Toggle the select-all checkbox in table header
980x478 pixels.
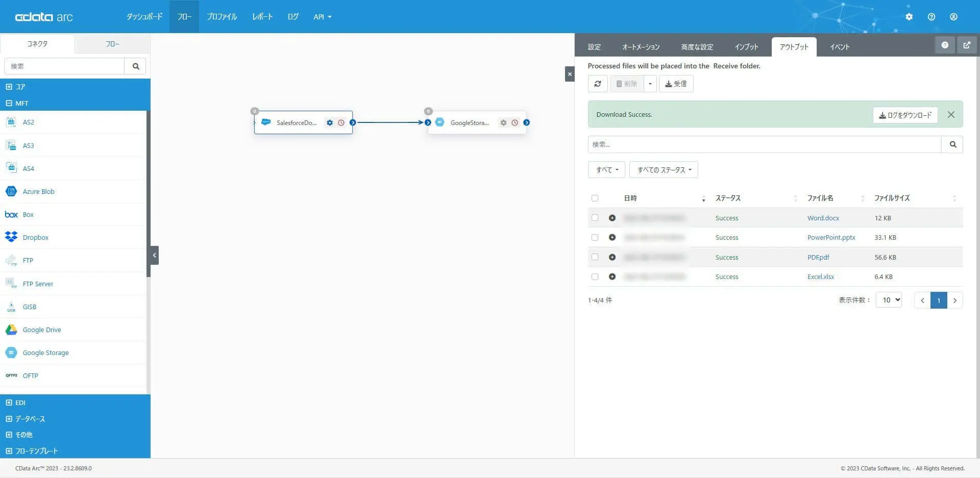(595, 198)
